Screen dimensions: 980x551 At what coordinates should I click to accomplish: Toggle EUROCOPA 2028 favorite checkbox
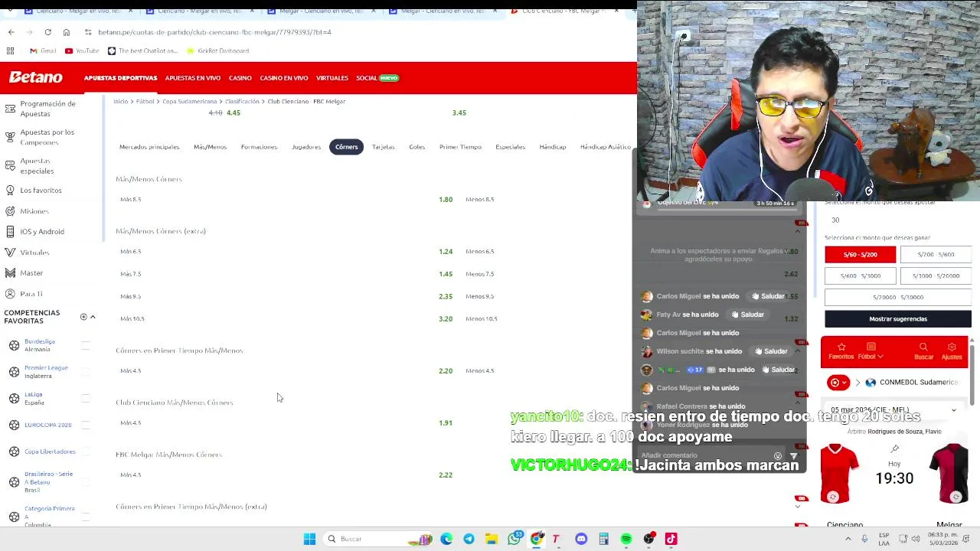(86, 425)
